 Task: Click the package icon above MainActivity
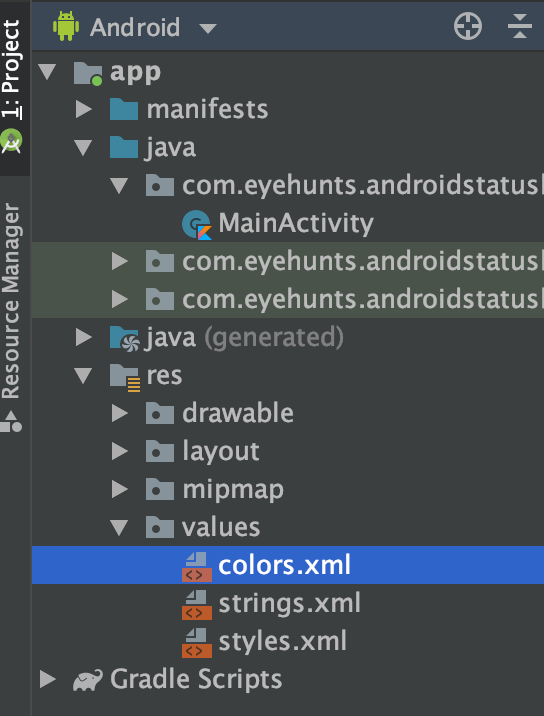pos(159,185)
